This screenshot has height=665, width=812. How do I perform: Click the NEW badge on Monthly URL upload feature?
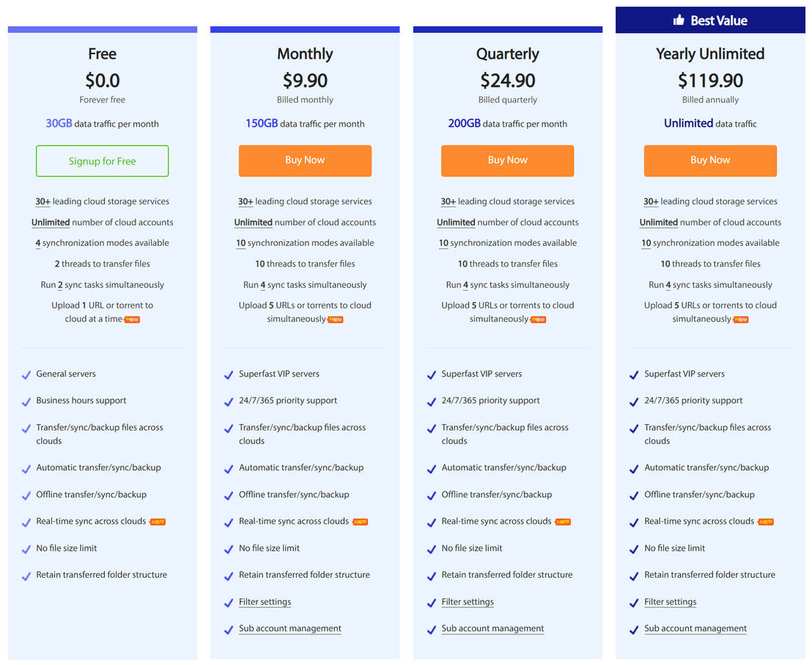click(x=336, y=319)
